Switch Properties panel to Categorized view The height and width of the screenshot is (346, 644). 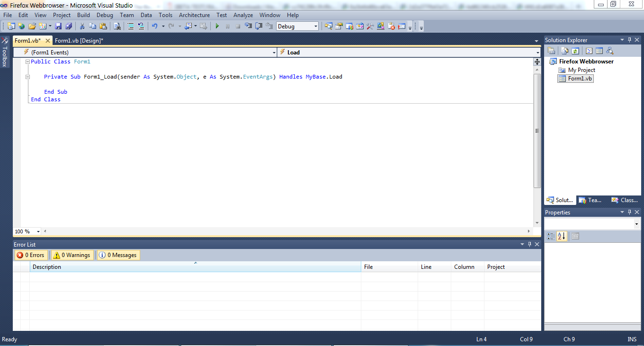551,236
